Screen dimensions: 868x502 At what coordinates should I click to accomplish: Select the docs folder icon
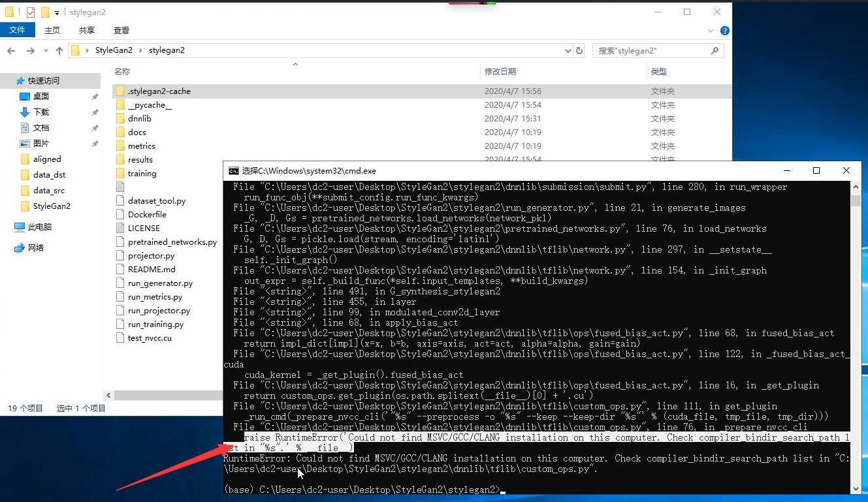pos(120,133)
